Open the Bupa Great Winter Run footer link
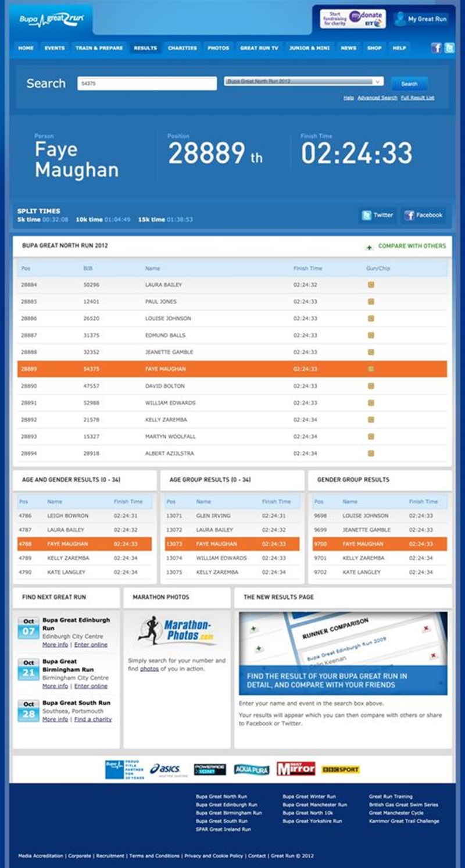465x868 pixels. point(309,796)
